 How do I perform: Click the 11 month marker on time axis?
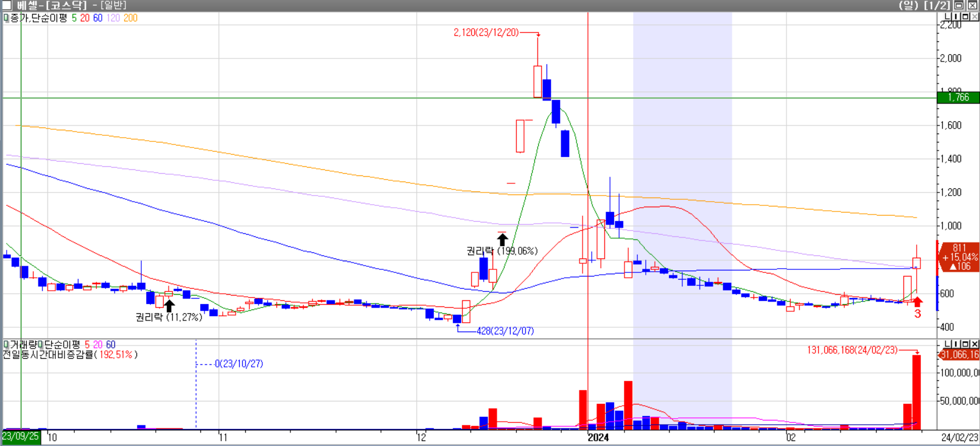click(223, 437)
